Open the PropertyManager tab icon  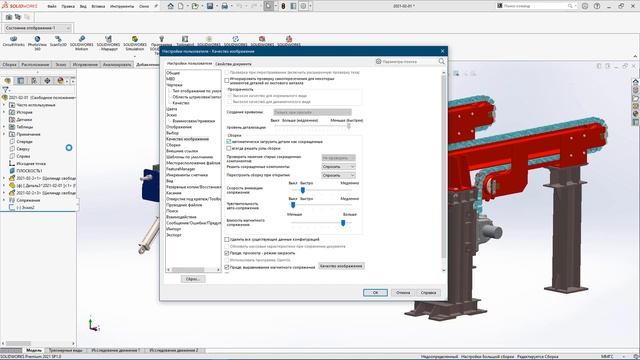pos(21,81)
